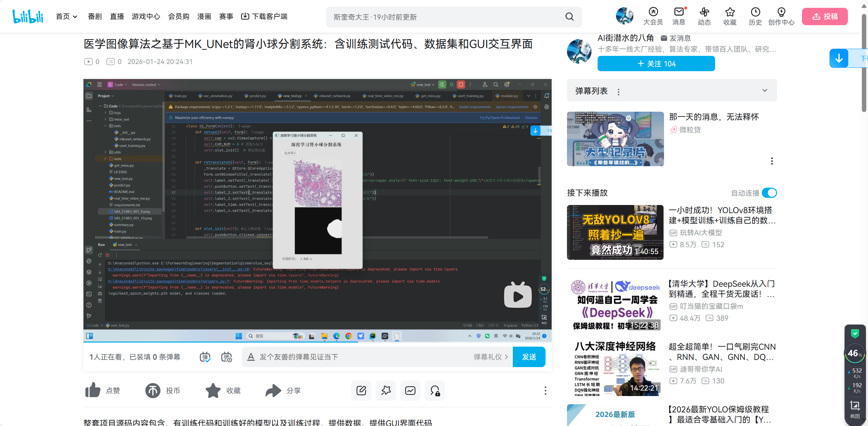This screenshot has width=868, height=426.
Task: Toggle the autoplay (自动连播) switch
Action: tap(769, 193)
